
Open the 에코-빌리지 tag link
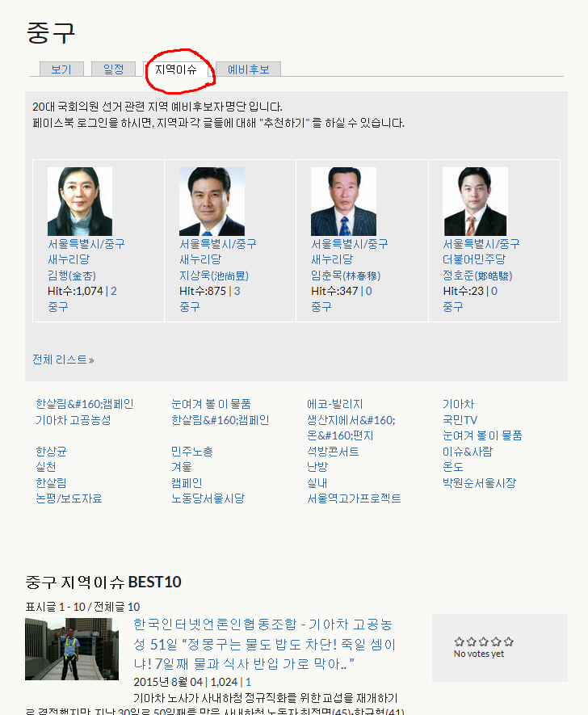(x=334, y=404)
